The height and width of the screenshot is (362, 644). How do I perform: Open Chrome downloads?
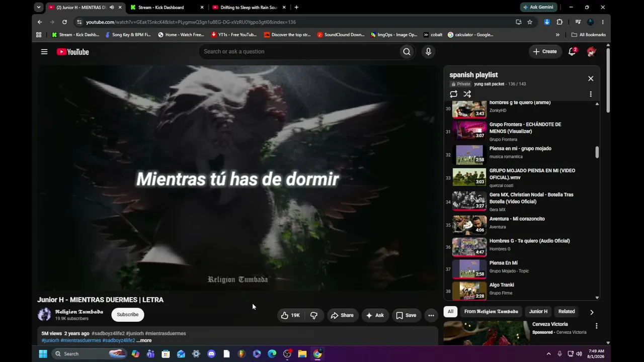tap(547, 22)
